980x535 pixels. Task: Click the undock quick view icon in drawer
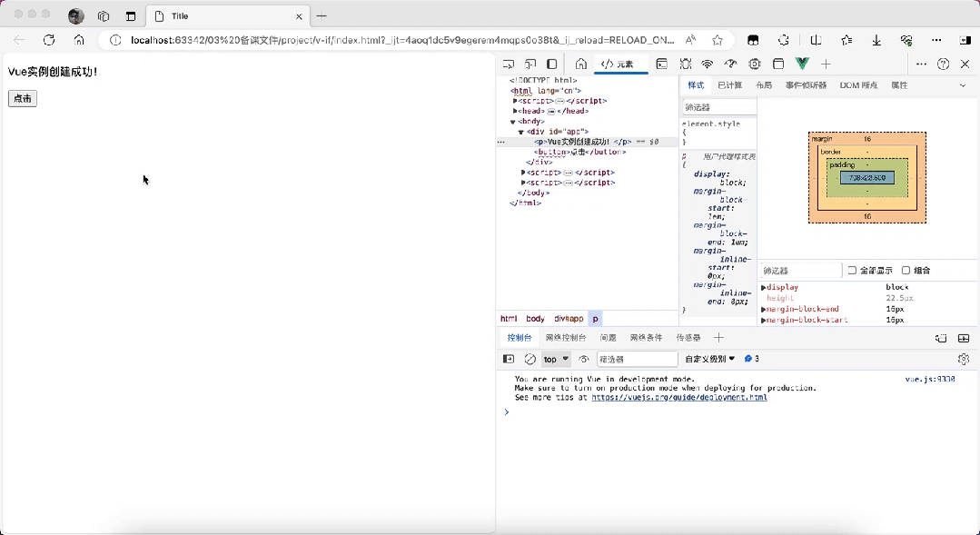click(x=941, y=338)
